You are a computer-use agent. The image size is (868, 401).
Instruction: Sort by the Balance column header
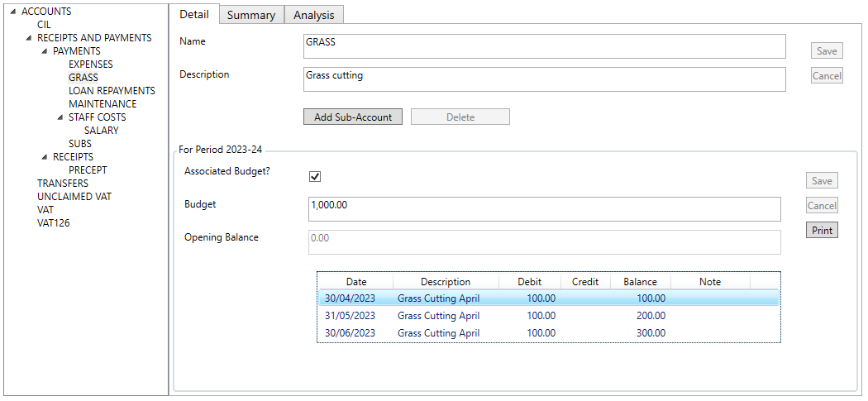coord(641,282)
